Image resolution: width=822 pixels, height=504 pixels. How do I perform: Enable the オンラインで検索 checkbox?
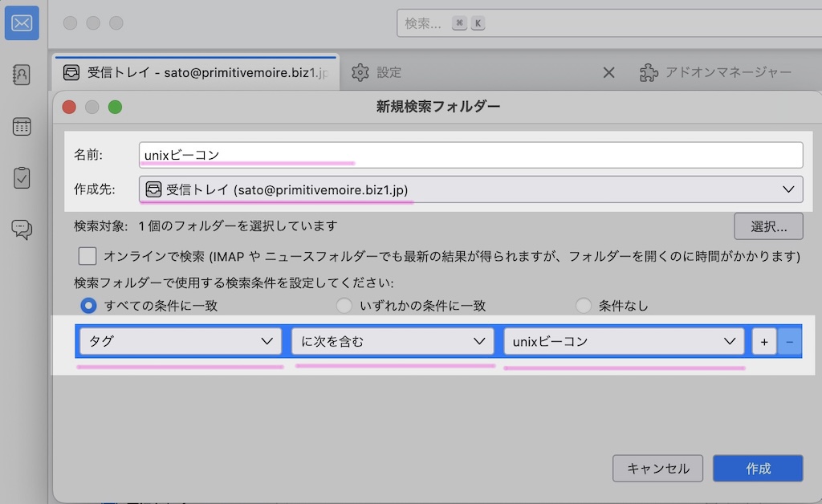pyautogui.click(x=87, y=257)
